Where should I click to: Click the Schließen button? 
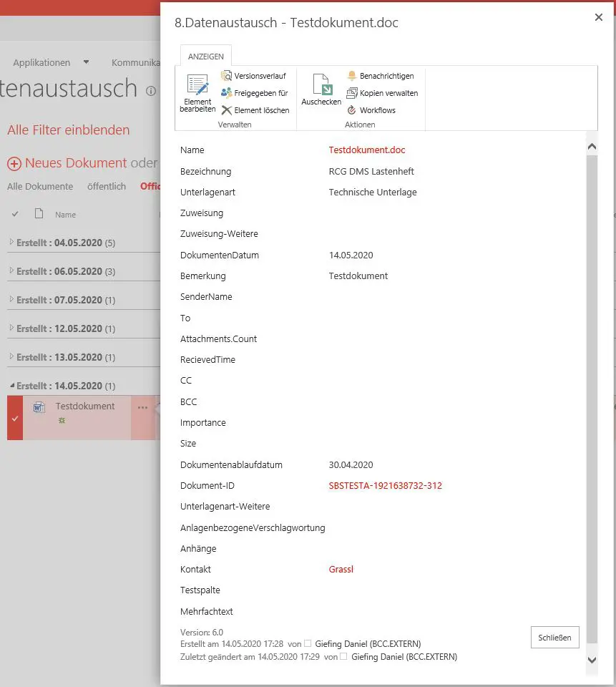click(554, 637)
